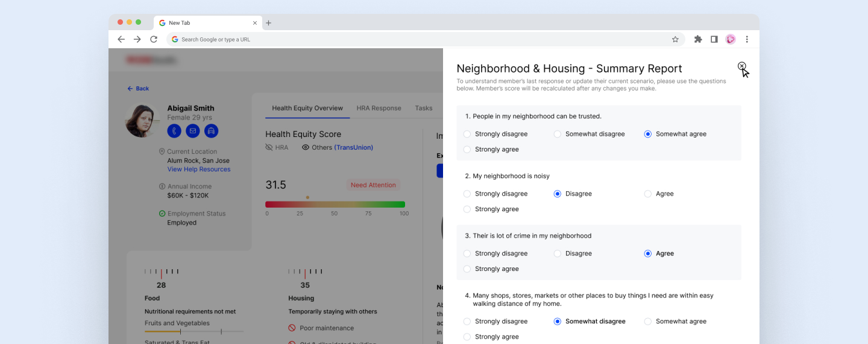Toggle the browser side panel icon
Viewport: 868px width, 344px height.
coord(714,39)
